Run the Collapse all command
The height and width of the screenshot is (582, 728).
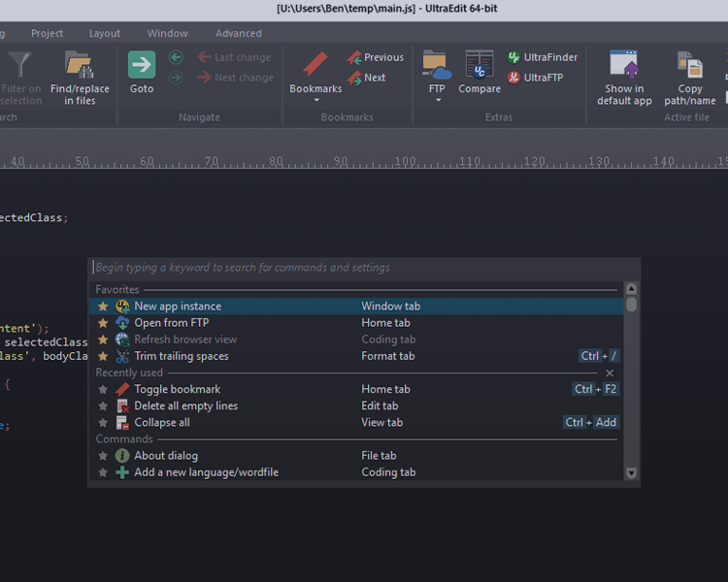point(356,423)
